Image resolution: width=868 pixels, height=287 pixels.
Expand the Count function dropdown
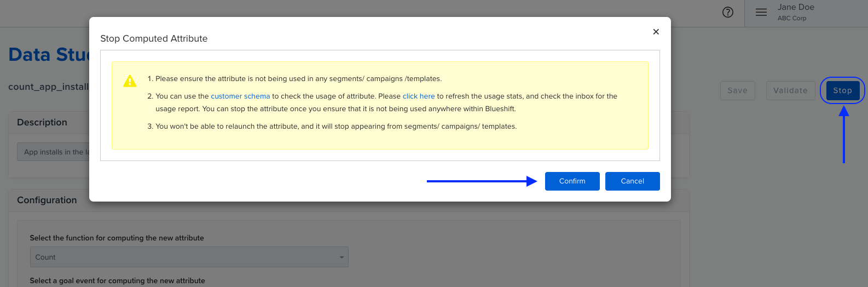189,257
